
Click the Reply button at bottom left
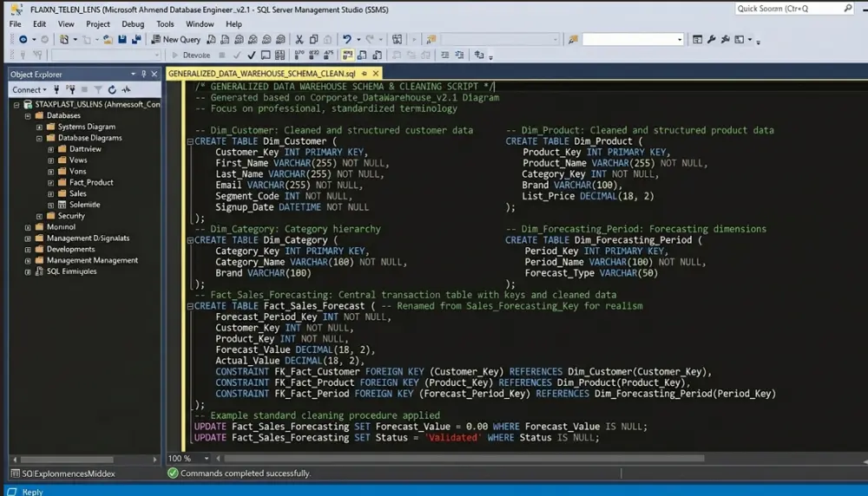coord(25,492)
